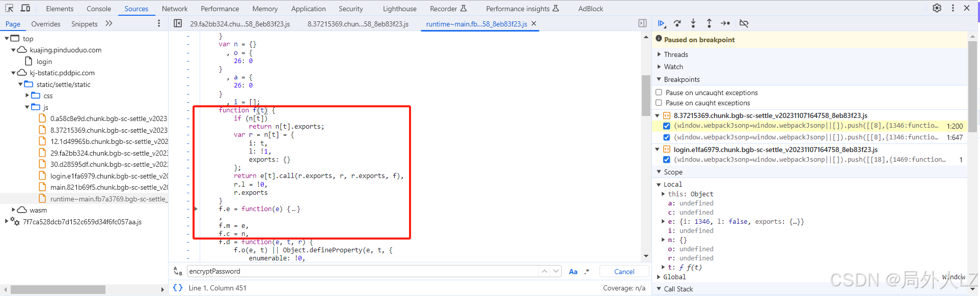Viewport: 980px width, 296px height.
Task: Resume script execution
Action: (662, 23)
